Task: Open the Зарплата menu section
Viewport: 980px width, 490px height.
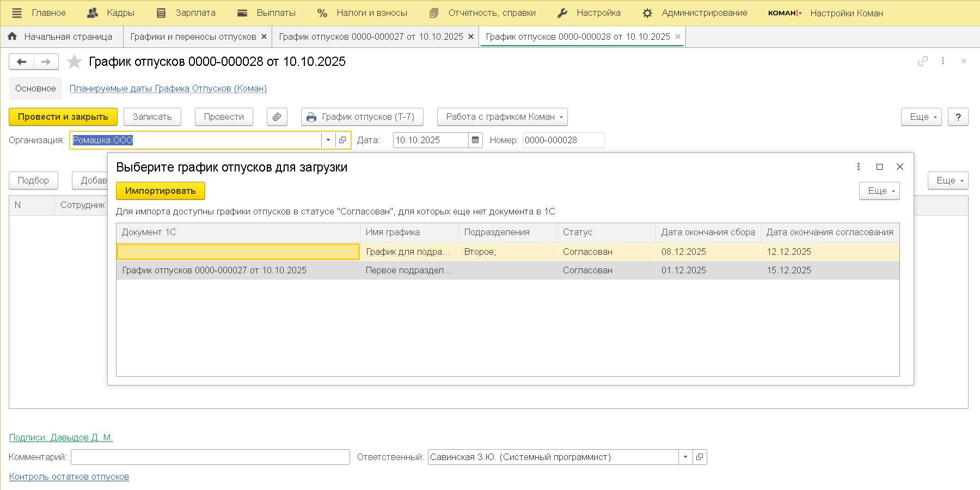Action: (x=186, y=13)
